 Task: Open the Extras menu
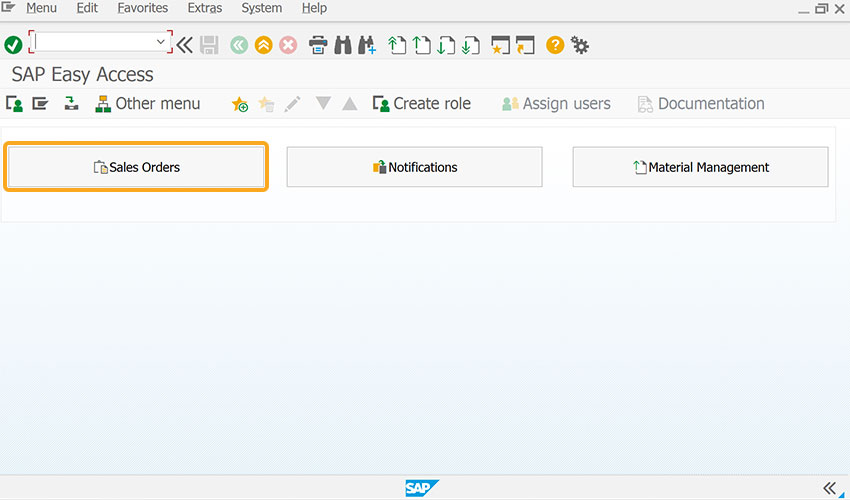point(204,8)
